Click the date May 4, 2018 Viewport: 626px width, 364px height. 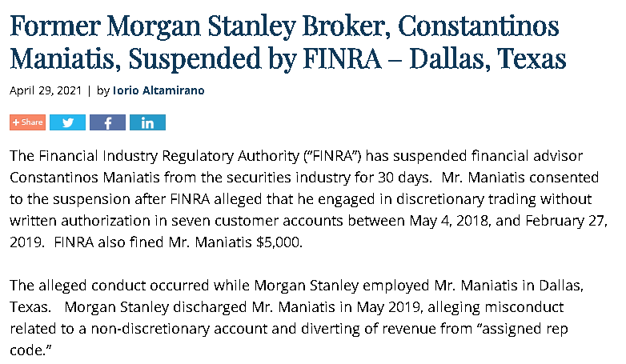tap(449, 221)
